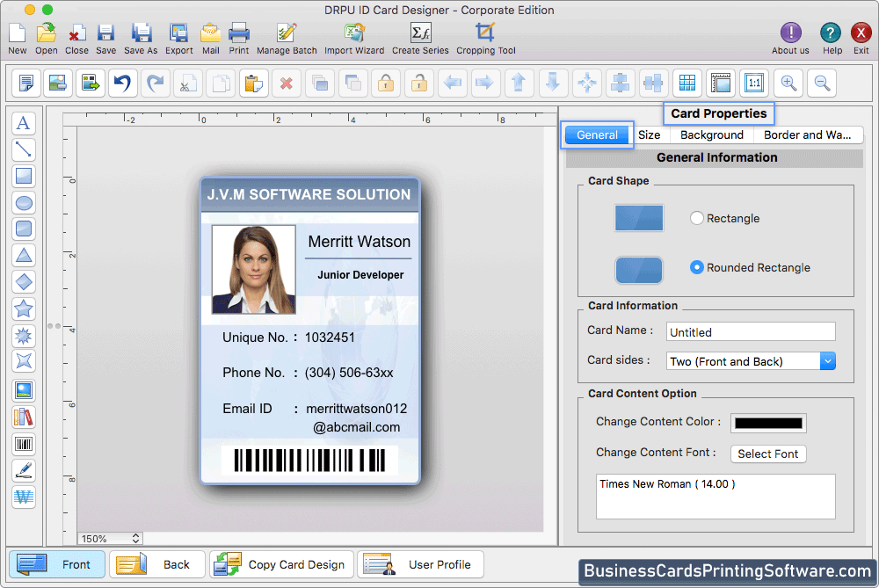Open the Change Content Color swatch
The width and height of the screenshot is (879, 588).
coord(768,424)
